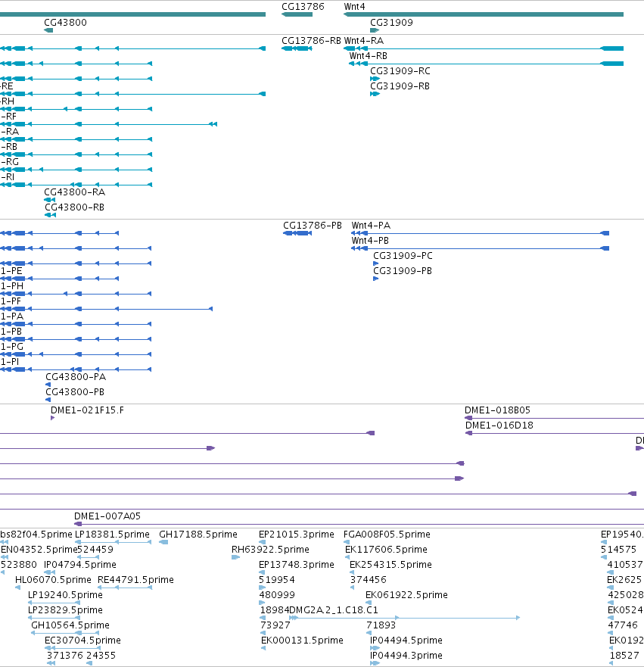Click the EK000131.5prime EST label

pyautogui.click(x=302, y=641)
